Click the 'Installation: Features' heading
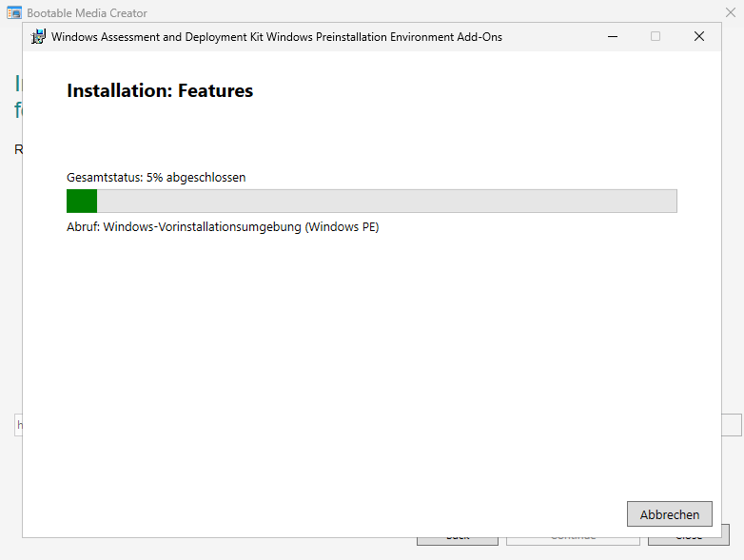 (x=160, y=90)
